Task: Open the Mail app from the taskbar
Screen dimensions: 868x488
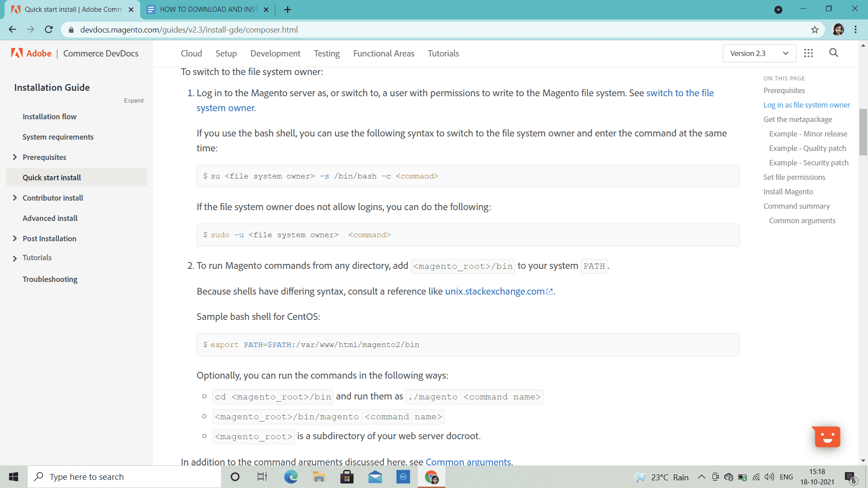Action: coord(375,477)
